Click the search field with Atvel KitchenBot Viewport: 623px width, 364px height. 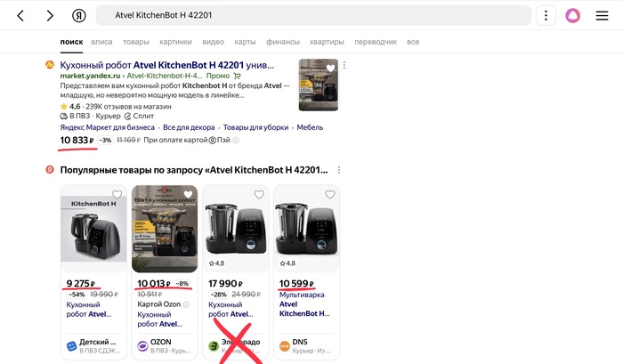click(311, 16)
